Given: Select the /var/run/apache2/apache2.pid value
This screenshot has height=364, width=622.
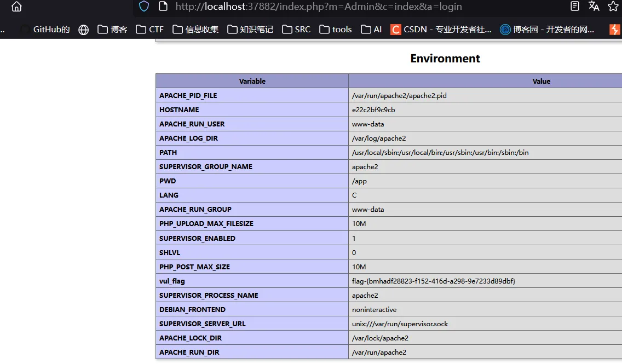Looking at the screenshot, I should (399, 96).
